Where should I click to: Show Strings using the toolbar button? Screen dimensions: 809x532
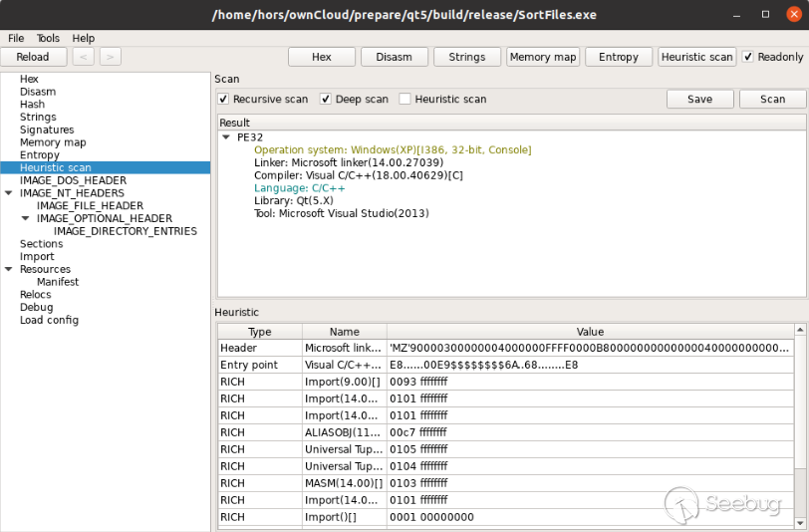pyautogui.click(x=467, y=57)
